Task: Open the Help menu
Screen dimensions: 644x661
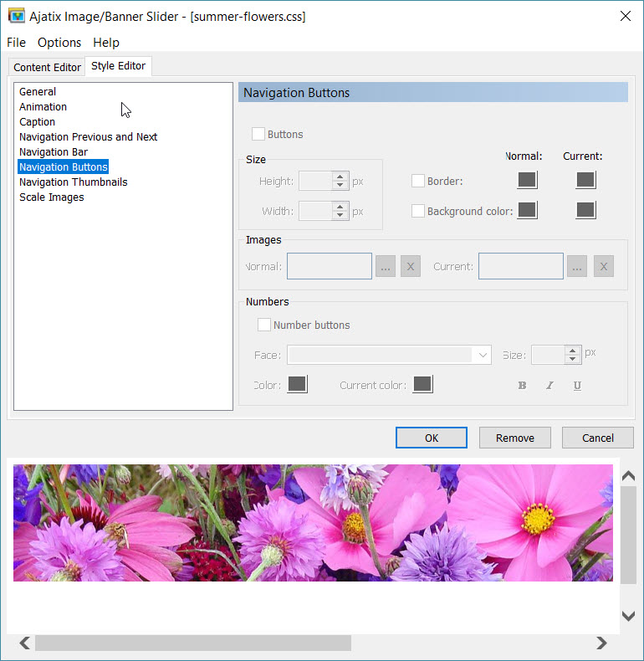Action: coord(106,43)
